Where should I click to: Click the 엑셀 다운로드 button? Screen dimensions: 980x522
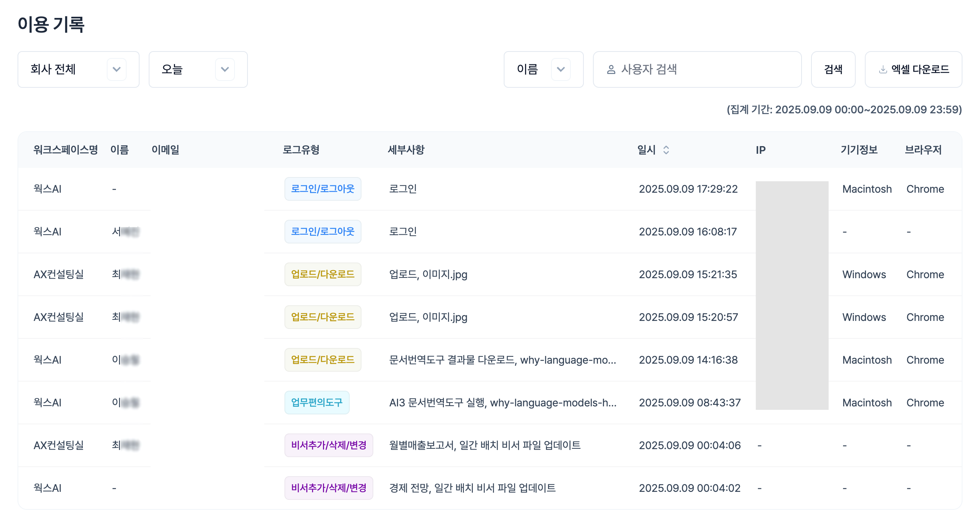pyautogui.click(x=913, y=69)
